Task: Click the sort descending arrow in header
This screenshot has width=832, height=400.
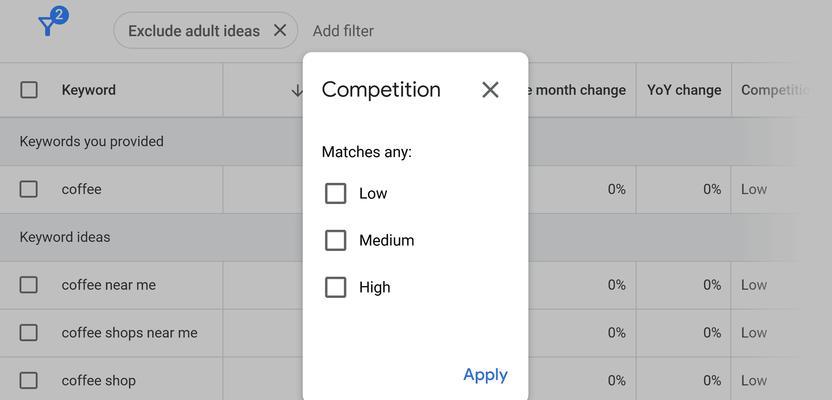Action: [x=297, y=90]
